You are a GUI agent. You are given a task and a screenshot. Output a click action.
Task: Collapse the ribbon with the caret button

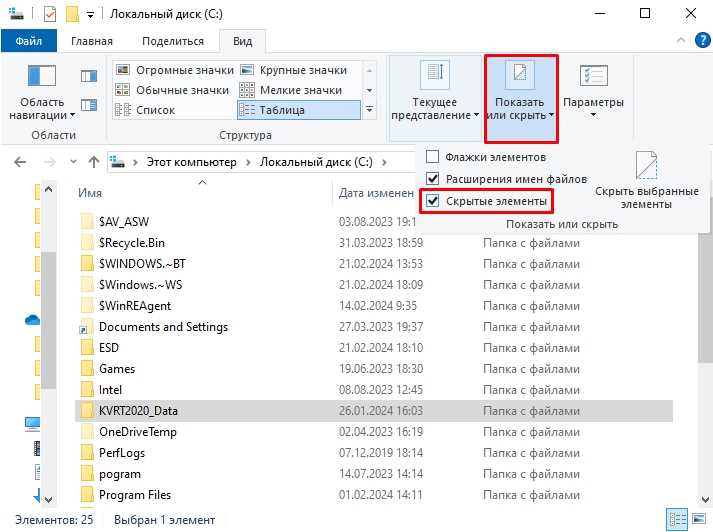pos(681,40)
